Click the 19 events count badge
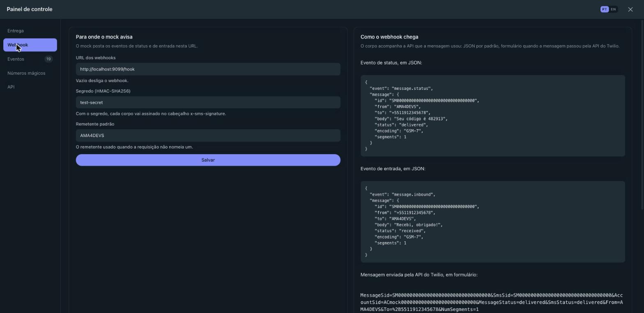The height and width of the screenshot is (313, 644). [48, 59]
